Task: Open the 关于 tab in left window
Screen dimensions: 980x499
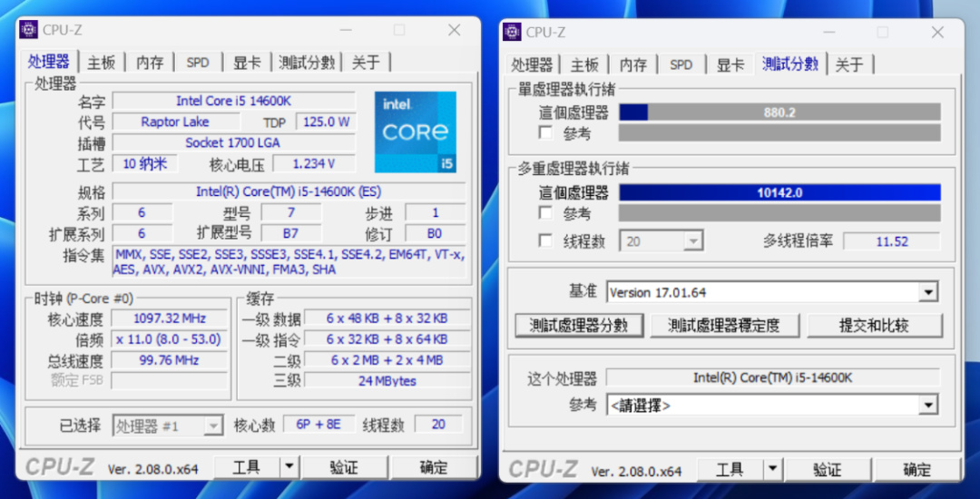Action: (x=367, y=63)
